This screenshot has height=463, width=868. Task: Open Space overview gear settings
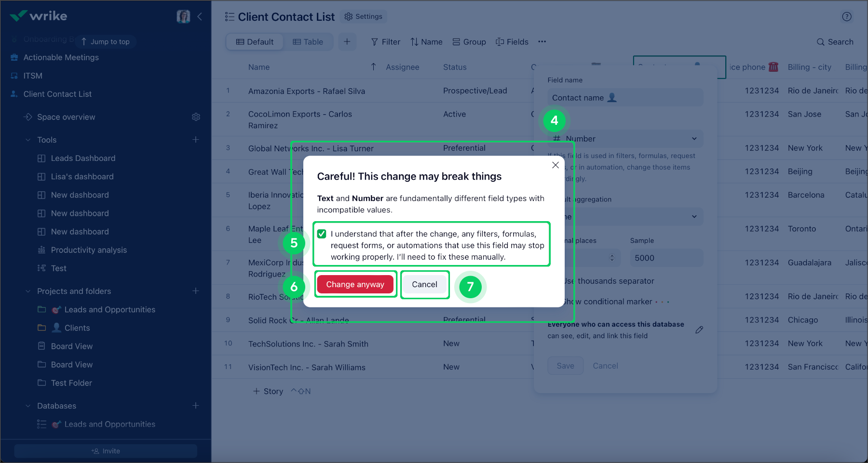[196, 117]
